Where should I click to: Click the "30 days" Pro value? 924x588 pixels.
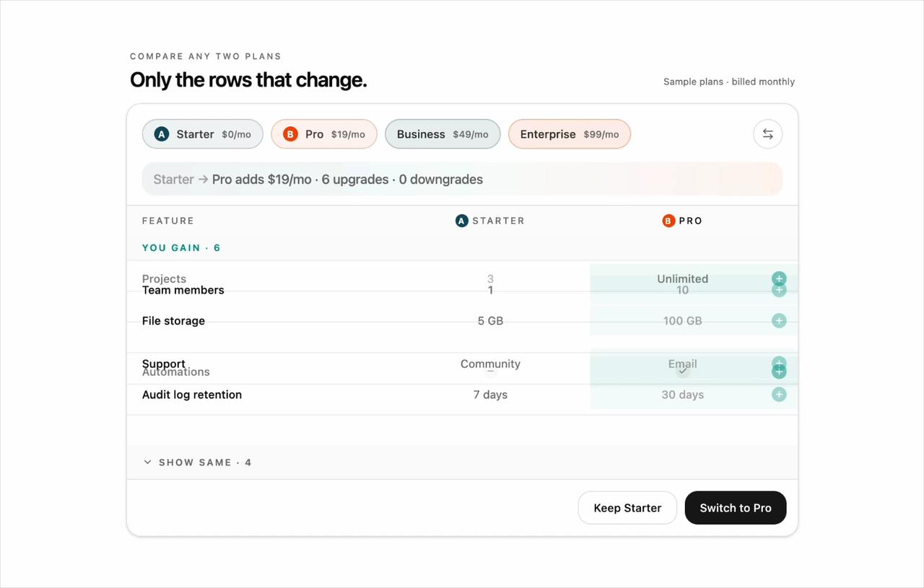pos(683,395)
